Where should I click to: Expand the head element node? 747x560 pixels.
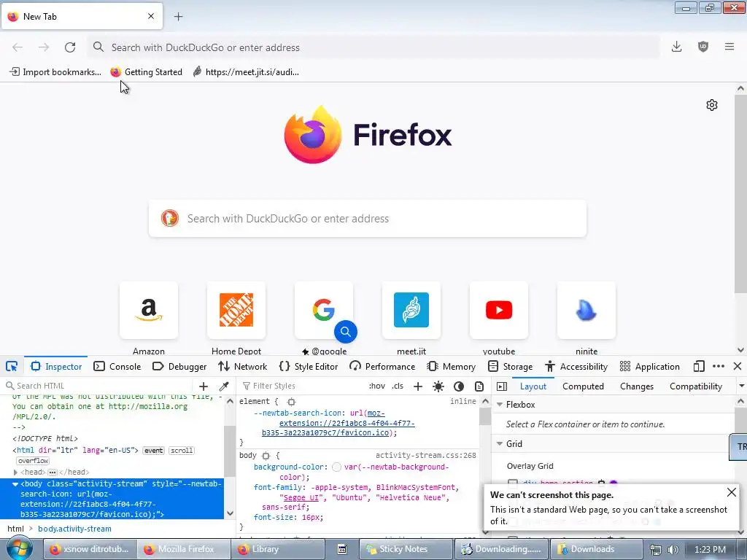point(16,472)
